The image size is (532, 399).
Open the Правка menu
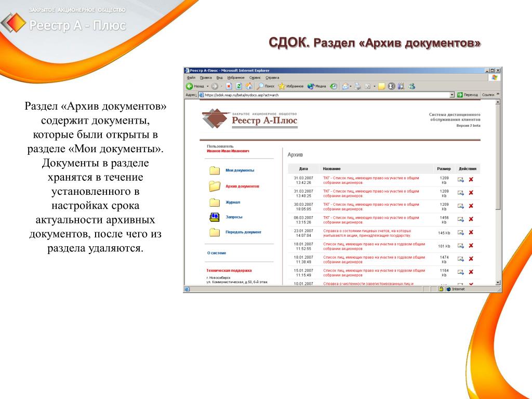(x=206, y=78)
